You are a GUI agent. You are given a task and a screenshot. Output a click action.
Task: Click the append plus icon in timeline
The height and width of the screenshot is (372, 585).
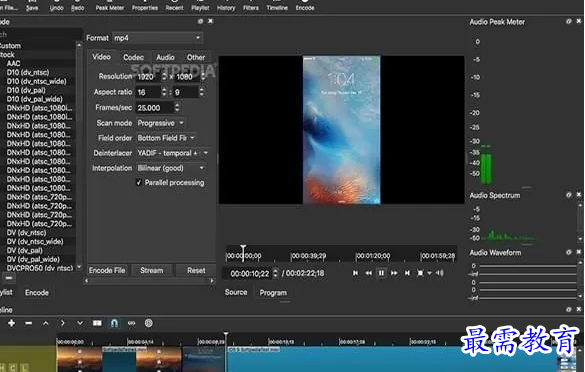[11, 323]
